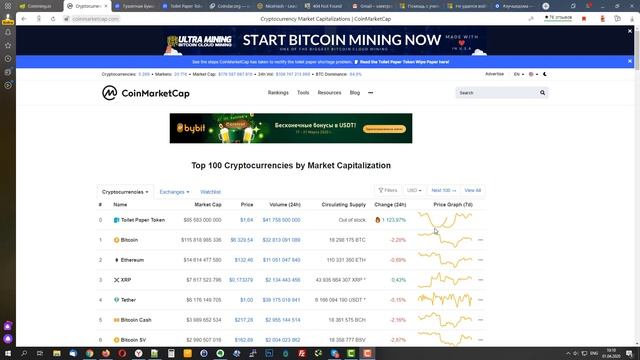Switch to the Toilet Paper Token browser tab
The image size is (640, 360).
(182, 6)
